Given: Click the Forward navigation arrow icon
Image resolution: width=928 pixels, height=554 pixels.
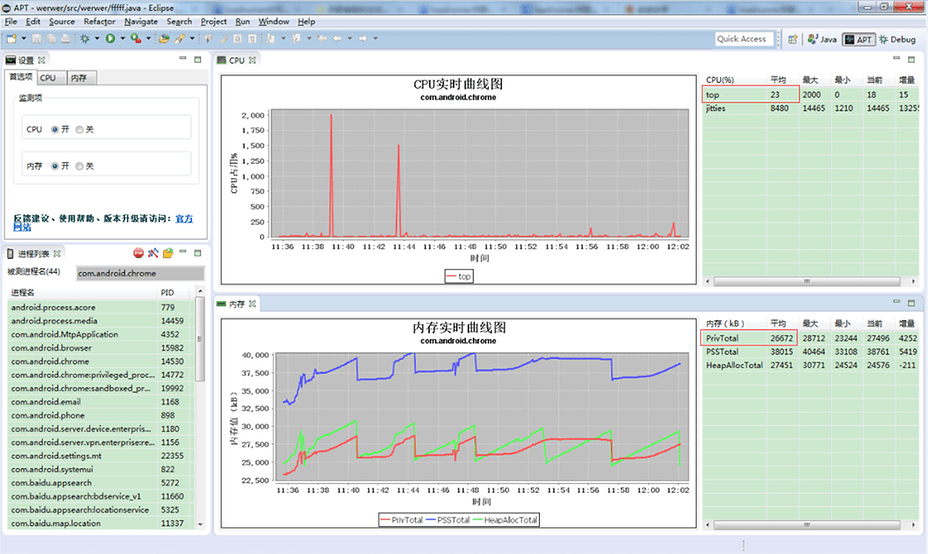Looking at the screenshot, I should point(362,38).
